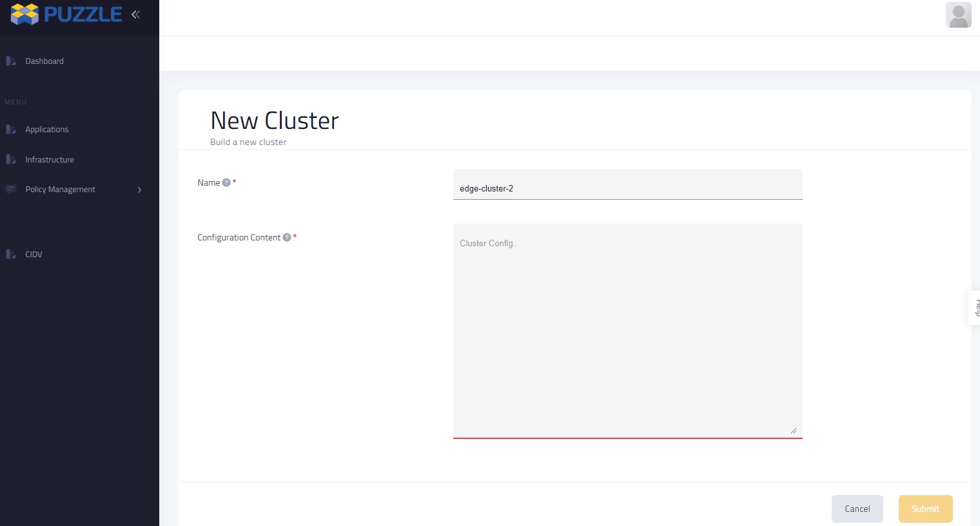Click the Applications sidebar icon
This screenshot has width=980, height=526.
click(x=11, y=130)
